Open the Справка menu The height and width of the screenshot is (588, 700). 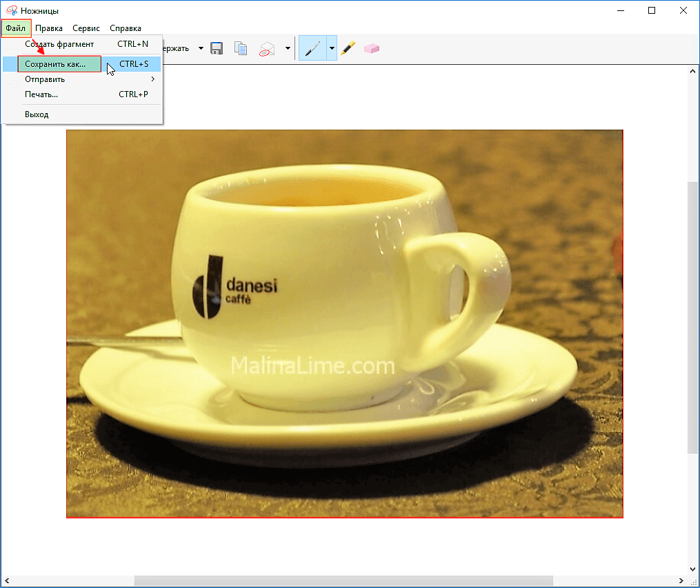click(126, 28)
